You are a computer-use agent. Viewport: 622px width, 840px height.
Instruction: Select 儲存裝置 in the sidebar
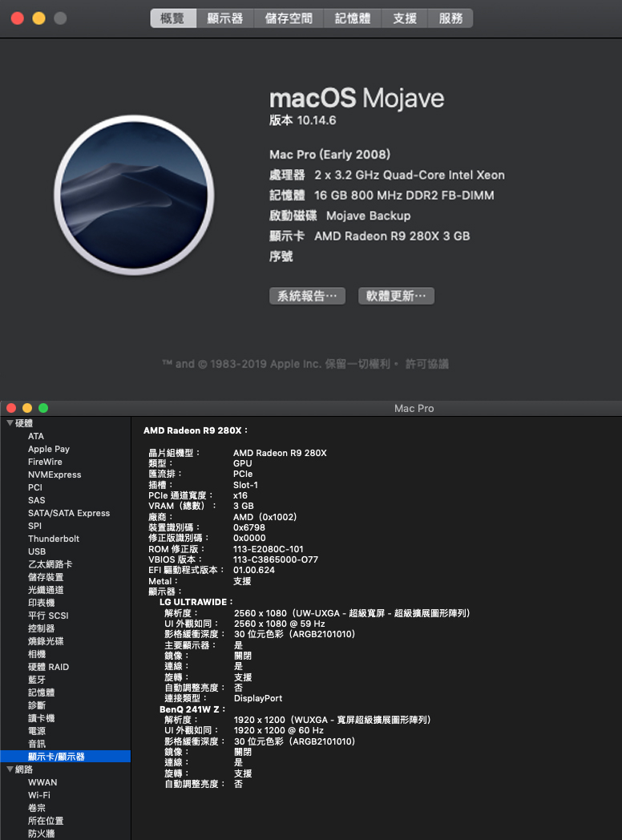click(x=46, y=577)
